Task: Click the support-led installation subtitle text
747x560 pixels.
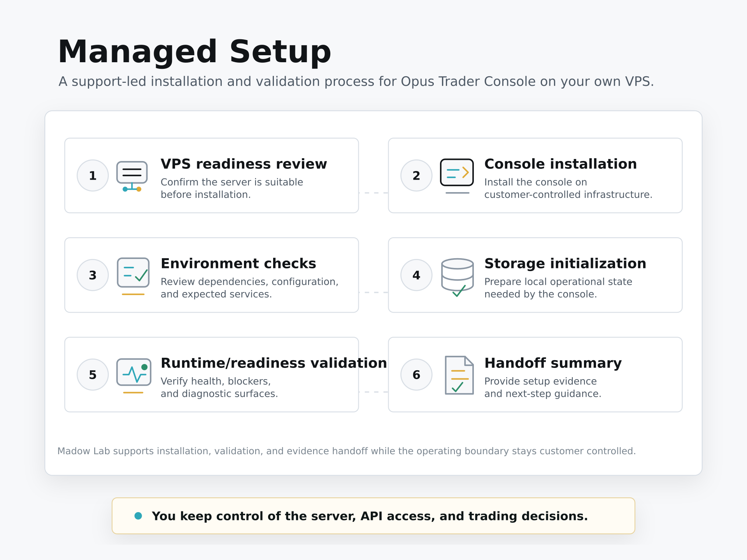Action: tap(356, 82)
